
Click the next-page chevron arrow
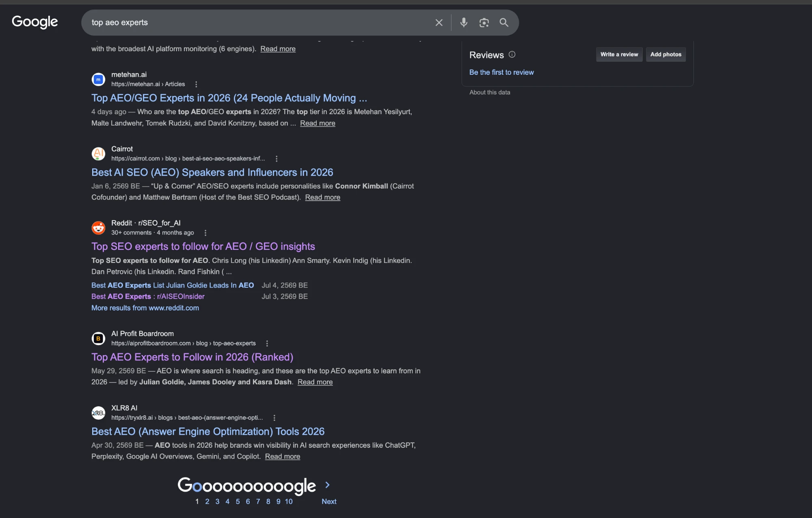[x=328, y=485]
